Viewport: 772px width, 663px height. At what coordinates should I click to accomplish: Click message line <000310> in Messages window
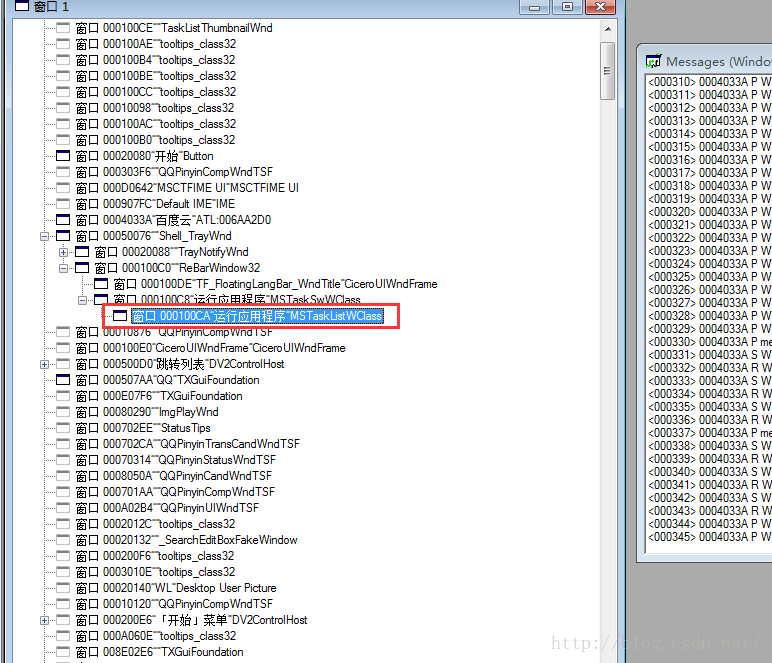[x=709, y=82]
